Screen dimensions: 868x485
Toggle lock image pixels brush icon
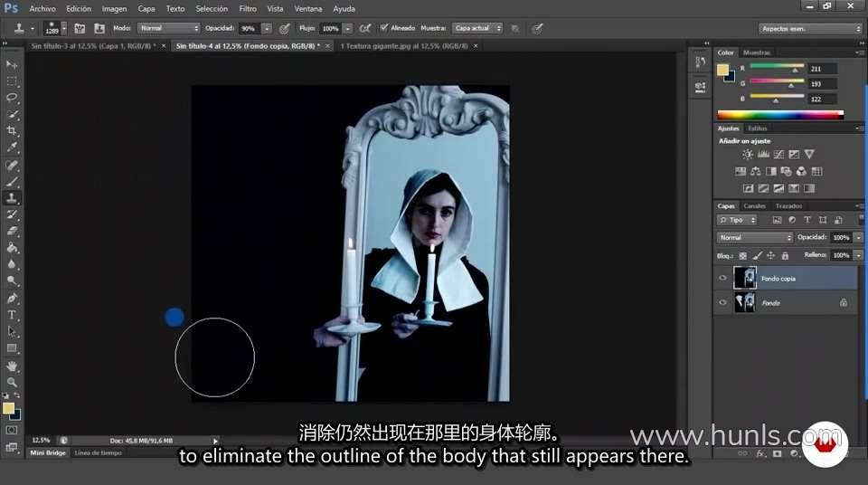(x=757, y=255)
